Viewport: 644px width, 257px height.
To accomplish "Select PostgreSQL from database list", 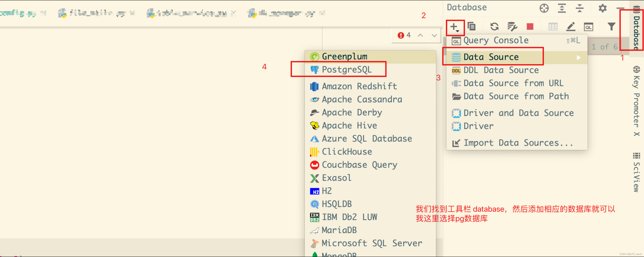I will pyautogui.click(x=370, y=70).
